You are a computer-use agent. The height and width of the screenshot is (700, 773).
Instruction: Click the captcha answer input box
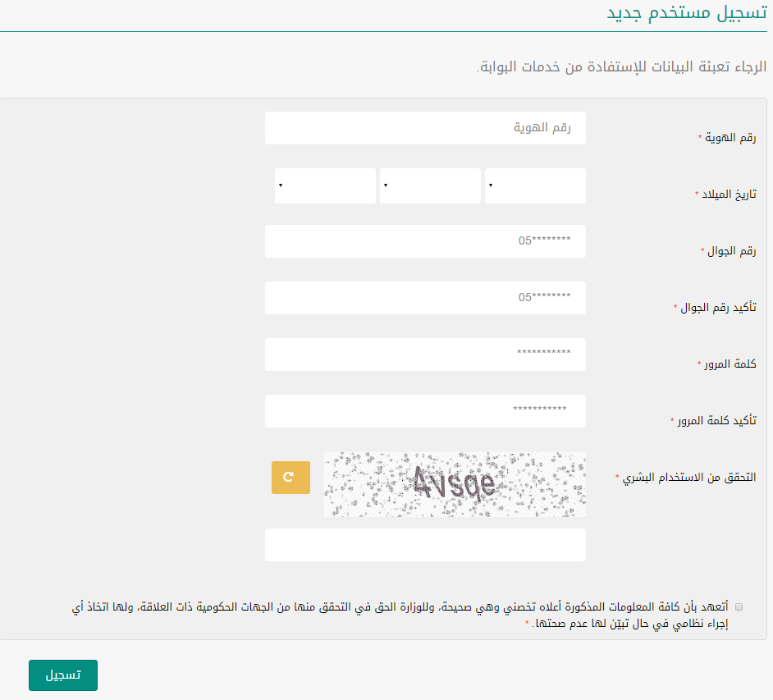(425, 545)
